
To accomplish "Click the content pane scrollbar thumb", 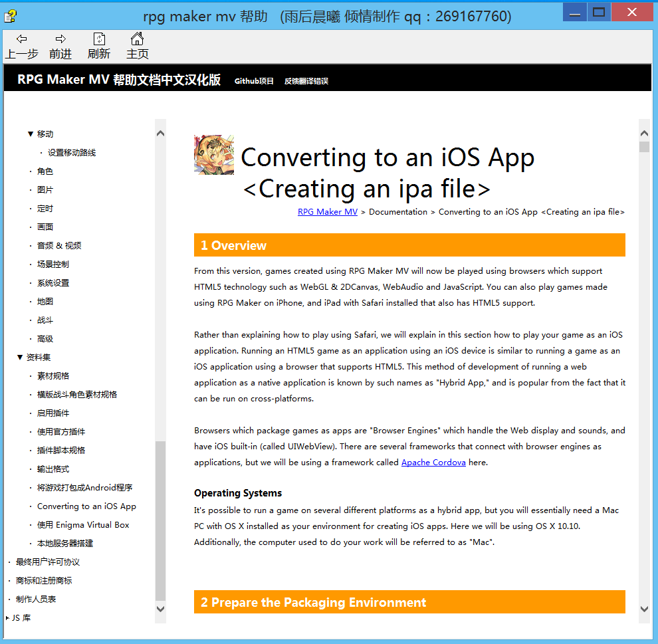I will click(x=644, y=147).
